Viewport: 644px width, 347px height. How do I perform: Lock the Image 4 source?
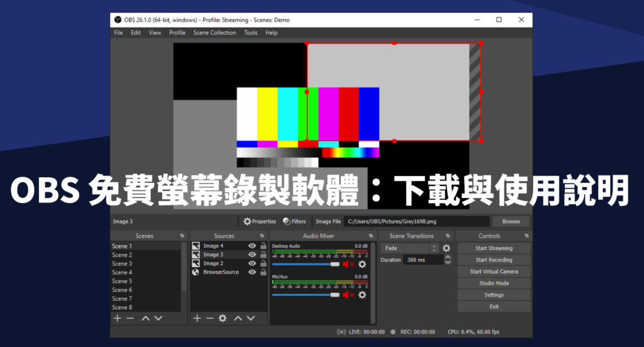264,246
